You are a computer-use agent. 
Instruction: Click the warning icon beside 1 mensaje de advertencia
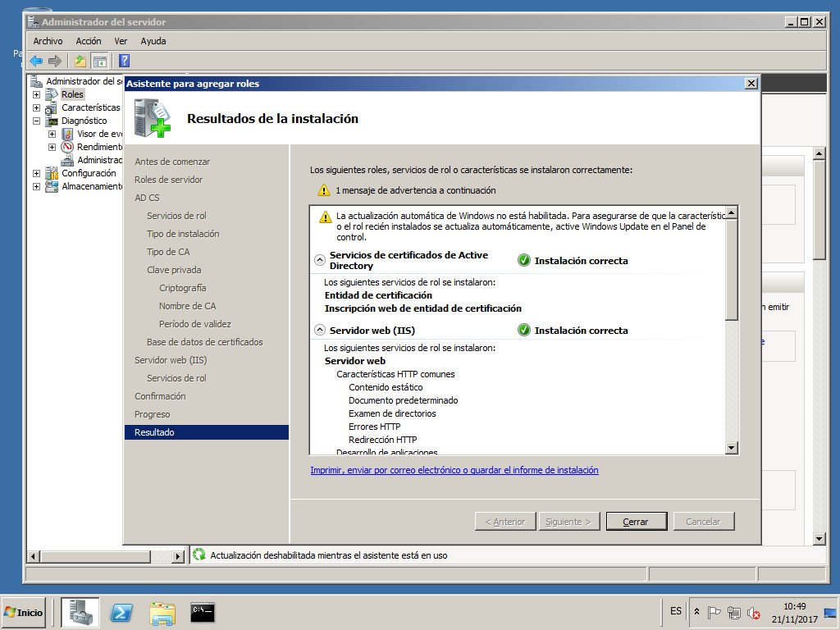[323, 190]
